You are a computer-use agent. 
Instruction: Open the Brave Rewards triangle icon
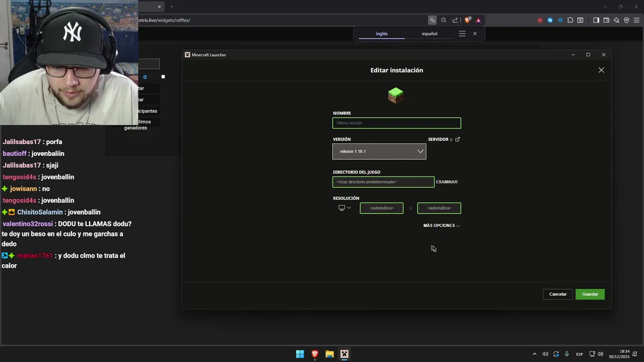pos(478,20)
